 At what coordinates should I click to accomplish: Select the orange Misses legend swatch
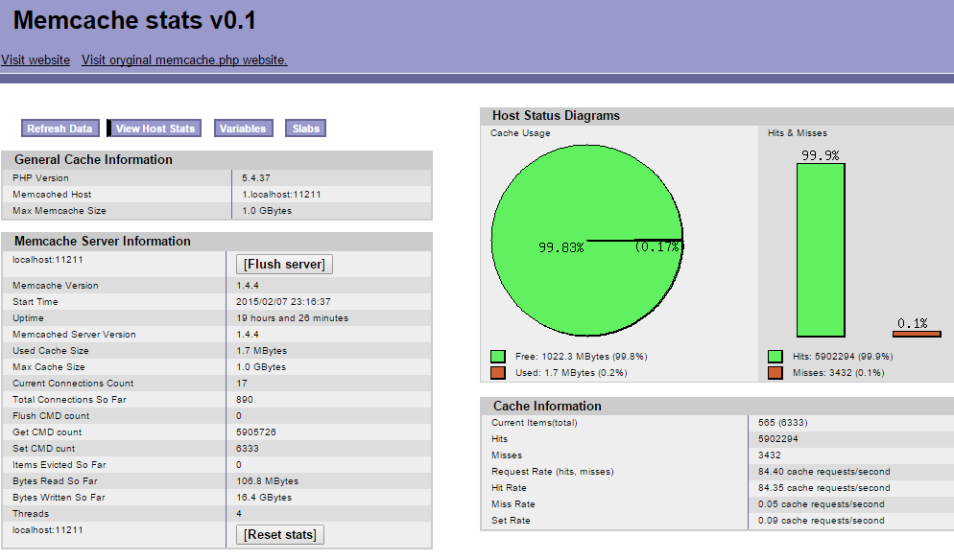[x=775, y=372]
